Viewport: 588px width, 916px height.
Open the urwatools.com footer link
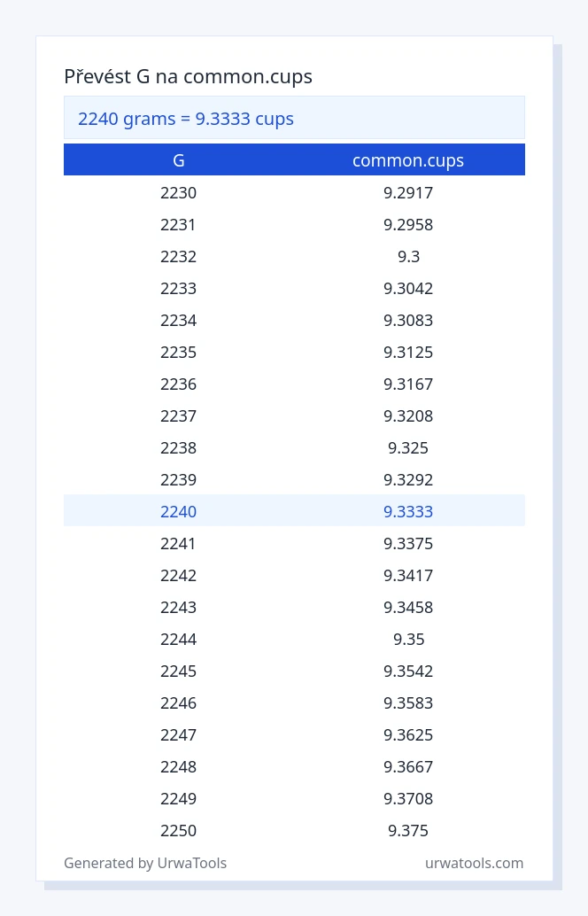pyautogui.click(x=474, y=863)
